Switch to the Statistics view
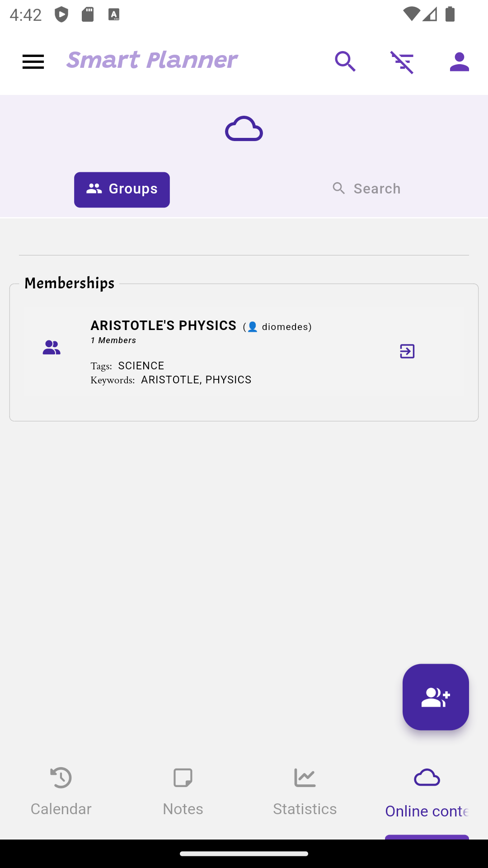The width and height of the screenshot is (488, 868). pyautogui.click(x=305, y=792)
